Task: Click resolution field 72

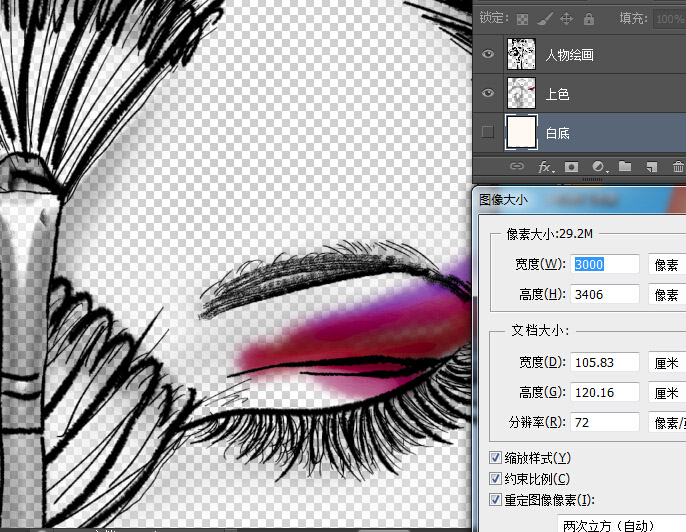Action: (x=605, y=422)
